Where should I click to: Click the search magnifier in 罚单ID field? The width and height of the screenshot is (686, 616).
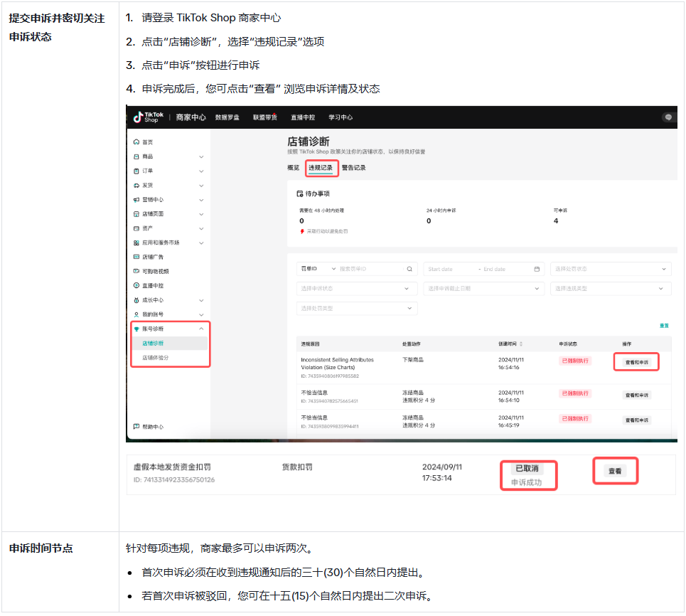[409, 270]
